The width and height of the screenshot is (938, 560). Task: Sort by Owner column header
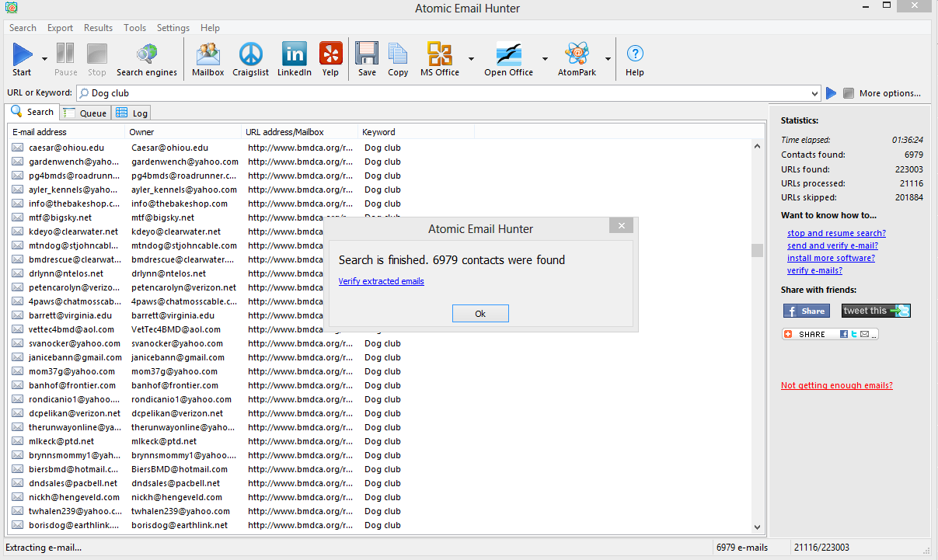pos(183,132)
